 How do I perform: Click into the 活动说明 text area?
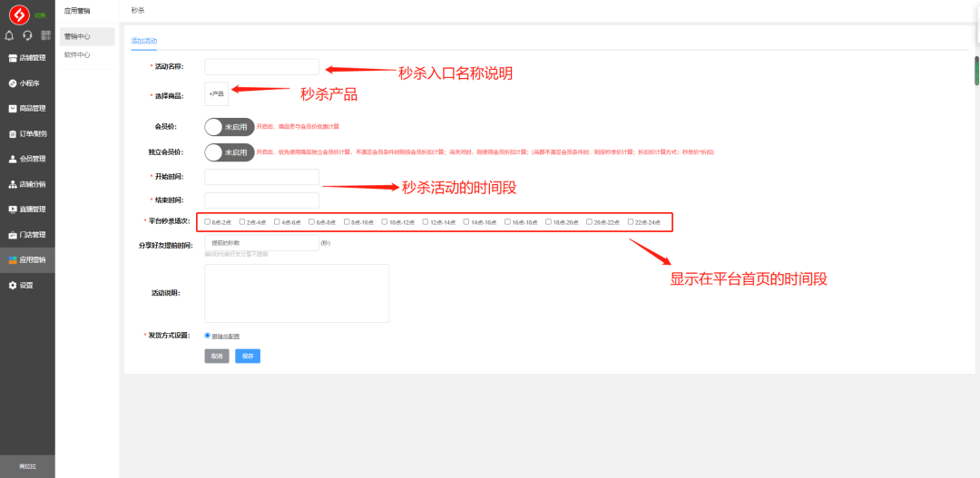[x=297, y=293]
